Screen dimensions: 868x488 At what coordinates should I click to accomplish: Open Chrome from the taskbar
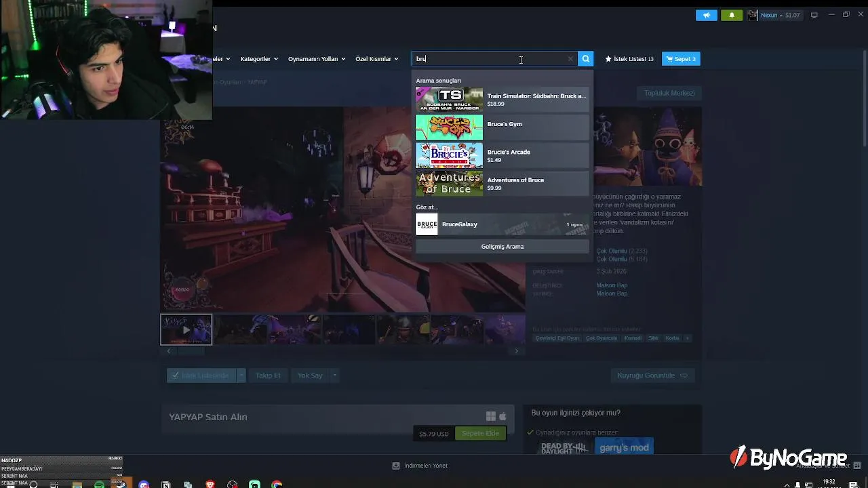(x=277, y=485)
